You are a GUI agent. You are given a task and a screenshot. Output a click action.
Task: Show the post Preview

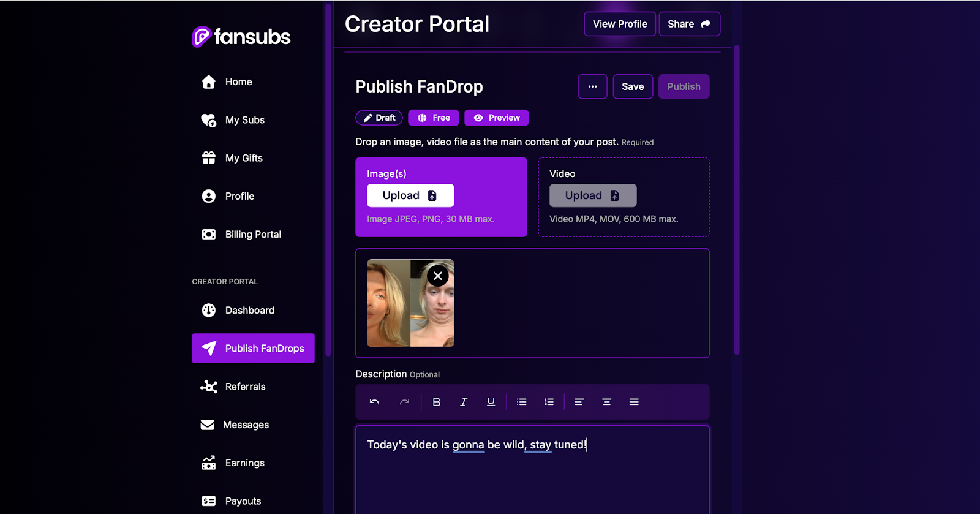(x=497, y=118)
